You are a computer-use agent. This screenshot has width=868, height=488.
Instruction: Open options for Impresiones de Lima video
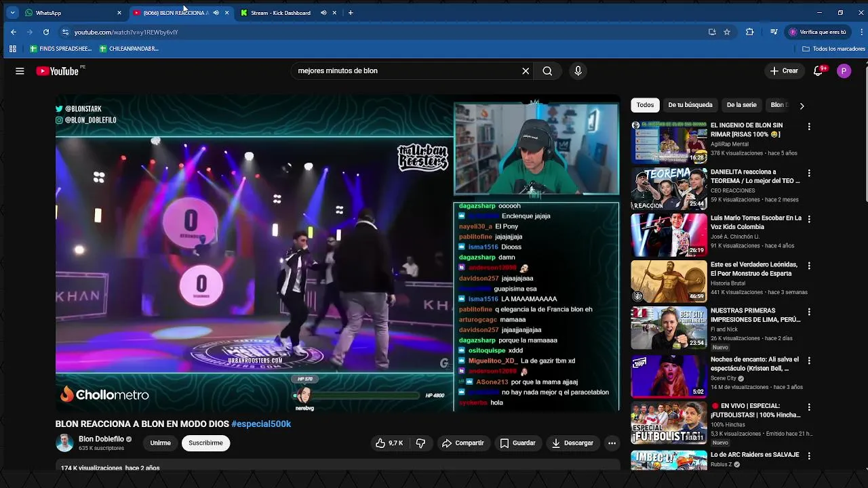click(808, 312)
